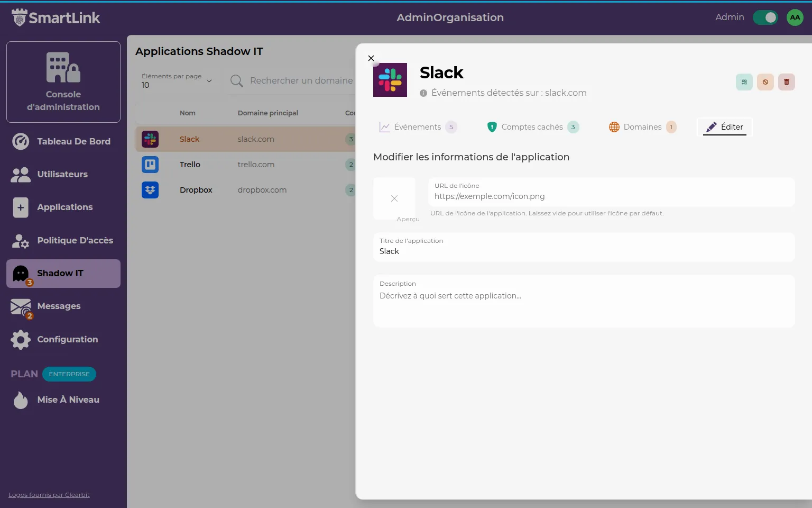
Task: Click the orange block icon for Slack
Action: point(765,82)
